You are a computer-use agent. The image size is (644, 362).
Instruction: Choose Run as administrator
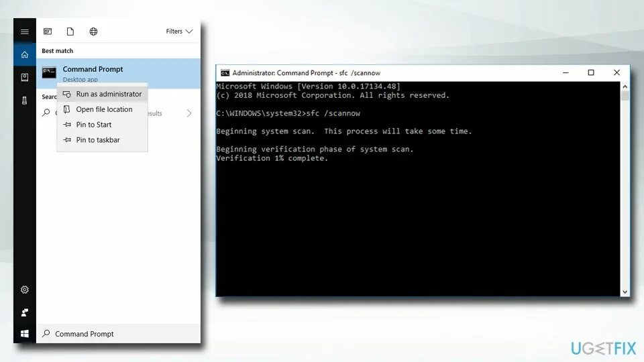[102, 94]
